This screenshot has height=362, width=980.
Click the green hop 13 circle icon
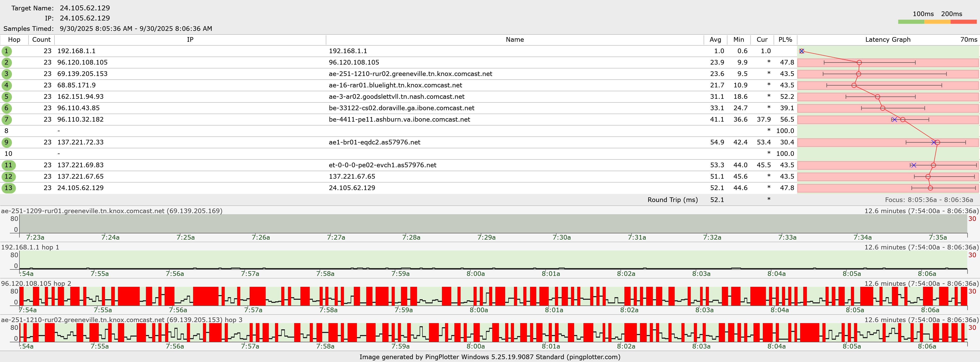8,188
